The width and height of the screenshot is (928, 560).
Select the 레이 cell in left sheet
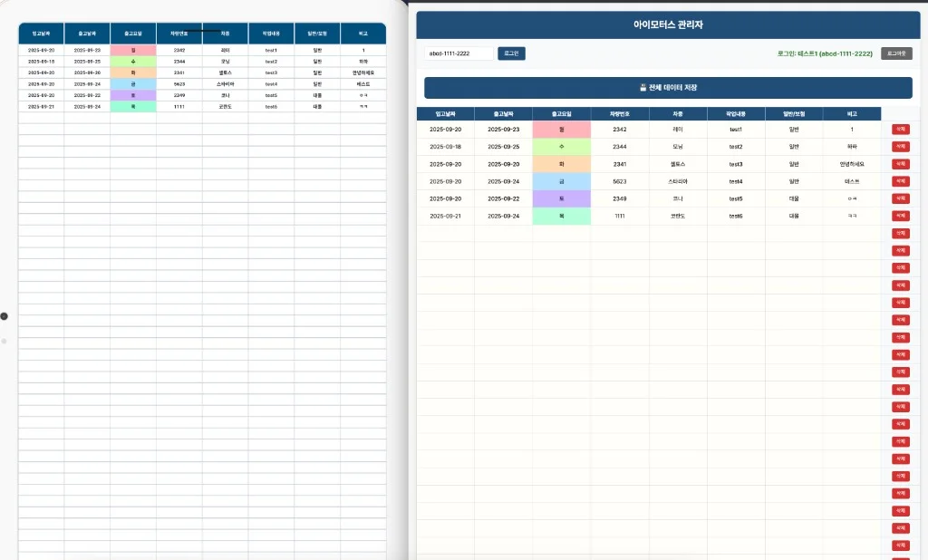(225, 51)
